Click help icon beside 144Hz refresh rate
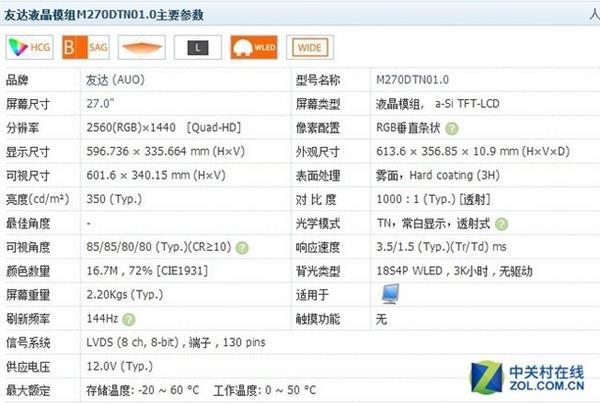 [129, 319]
